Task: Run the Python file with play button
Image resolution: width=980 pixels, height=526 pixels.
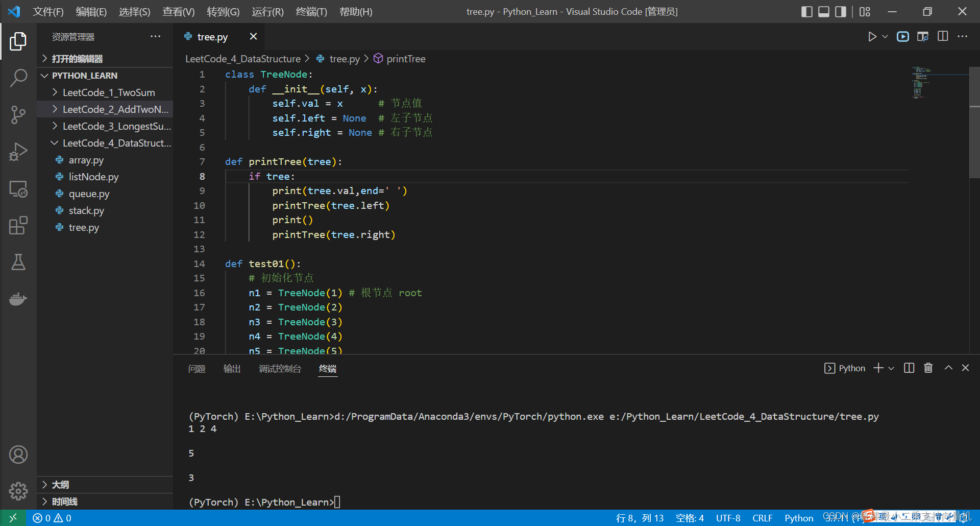Action: 872,37
